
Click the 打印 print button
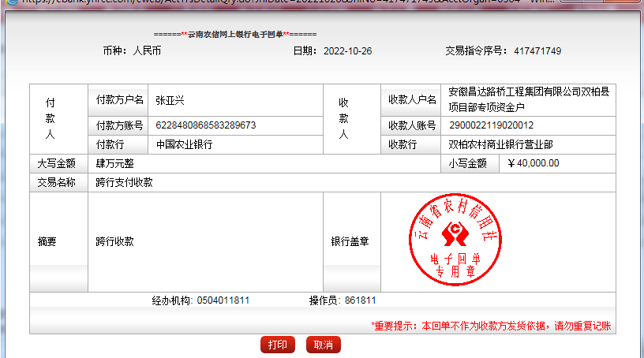point(278,345)
